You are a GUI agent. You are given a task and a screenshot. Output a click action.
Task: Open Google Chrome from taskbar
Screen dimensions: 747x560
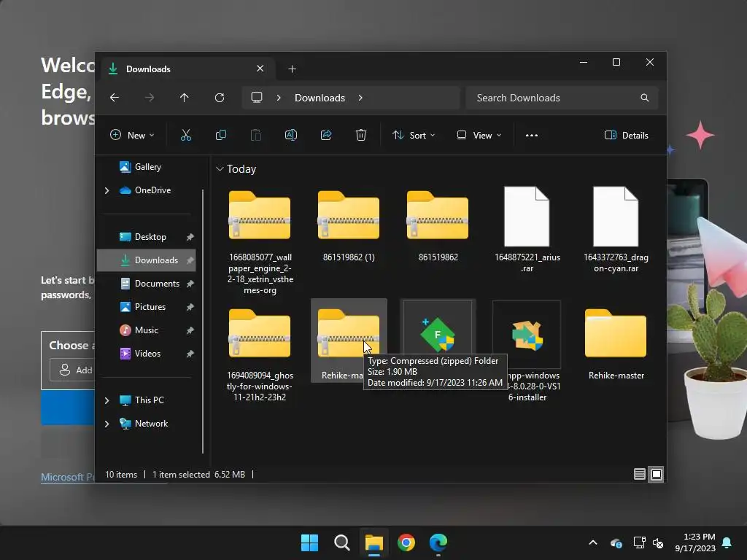tap(406, 542)
